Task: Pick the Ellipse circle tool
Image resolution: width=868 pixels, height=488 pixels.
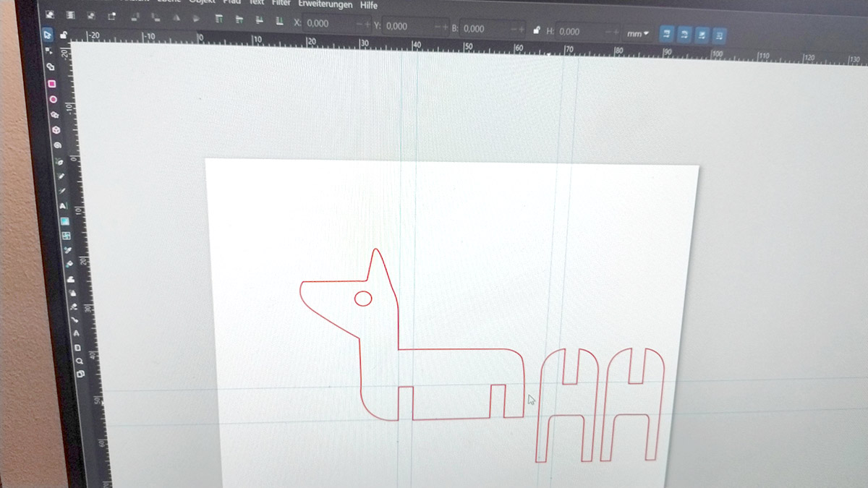Action: (x=54, y=99)
